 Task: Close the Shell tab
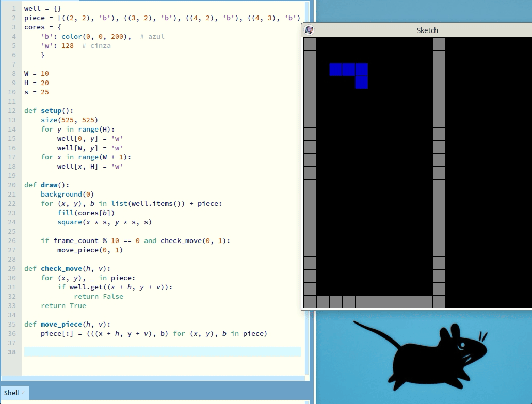point(23,393)
